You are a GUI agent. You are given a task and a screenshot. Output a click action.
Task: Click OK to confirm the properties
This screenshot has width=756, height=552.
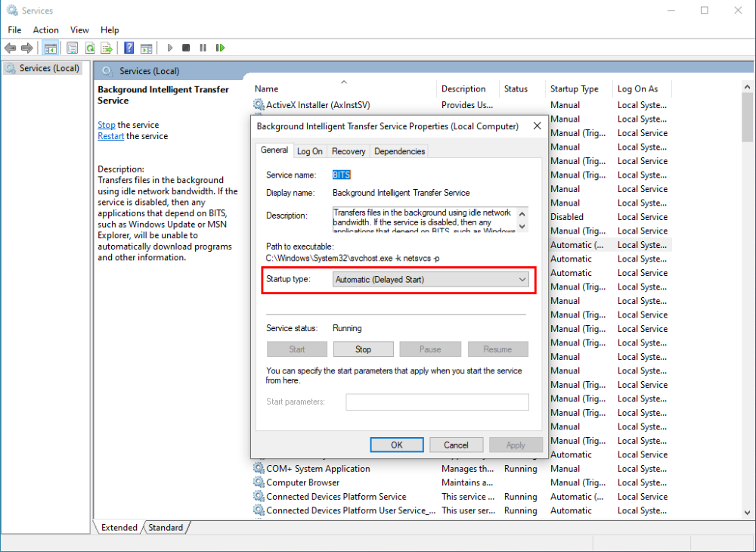[x=396, y=445]
